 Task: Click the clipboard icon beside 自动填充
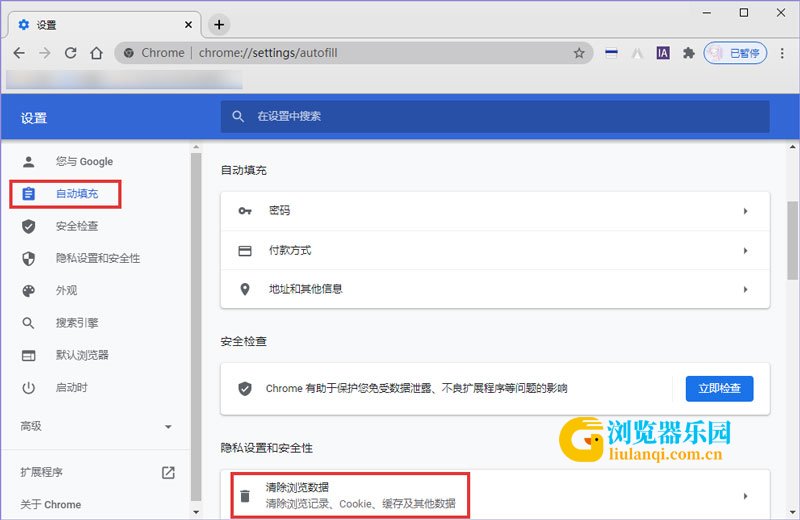29,194
